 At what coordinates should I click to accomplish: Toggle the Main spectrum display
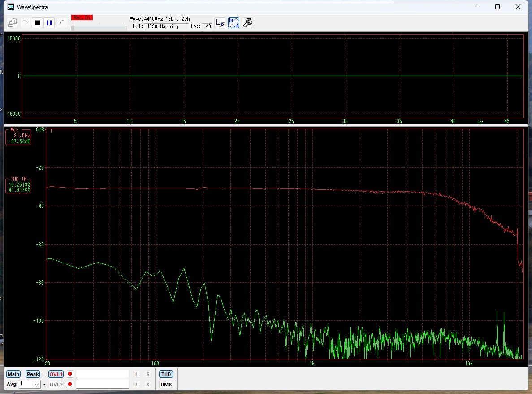coord(13,374)
